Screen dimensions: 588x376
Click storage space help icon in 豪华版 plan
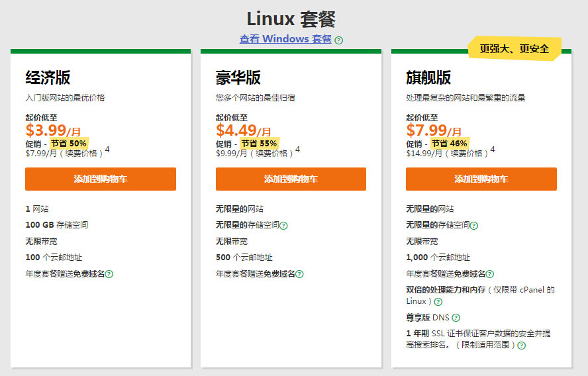(x=283, y=226)
